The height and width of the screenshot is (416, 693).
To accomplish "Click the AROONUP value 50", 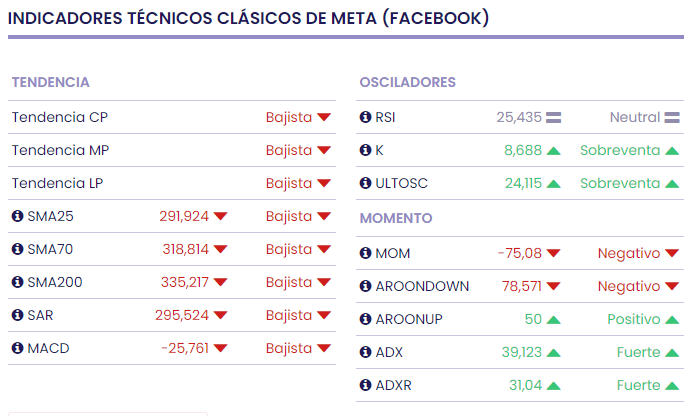I will pyautogui.click(x=533, y=319).
